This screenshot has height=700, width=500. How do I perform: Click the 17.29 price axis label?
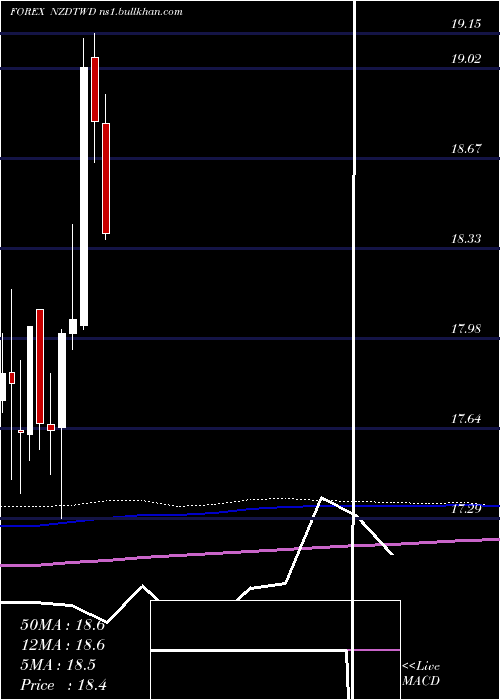(x=466, y=509)
